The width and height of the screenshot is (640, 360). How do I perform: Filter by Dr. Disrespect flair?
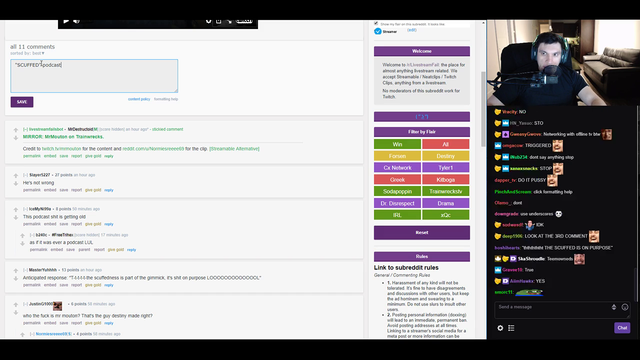[397, 203]
